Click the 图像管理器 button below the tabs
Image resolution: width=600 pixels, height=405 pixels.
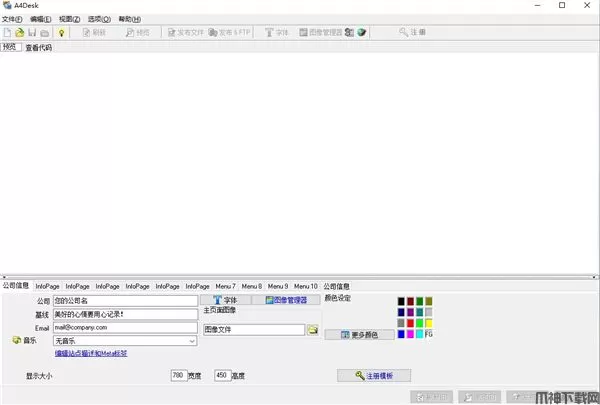coord(286,300)
